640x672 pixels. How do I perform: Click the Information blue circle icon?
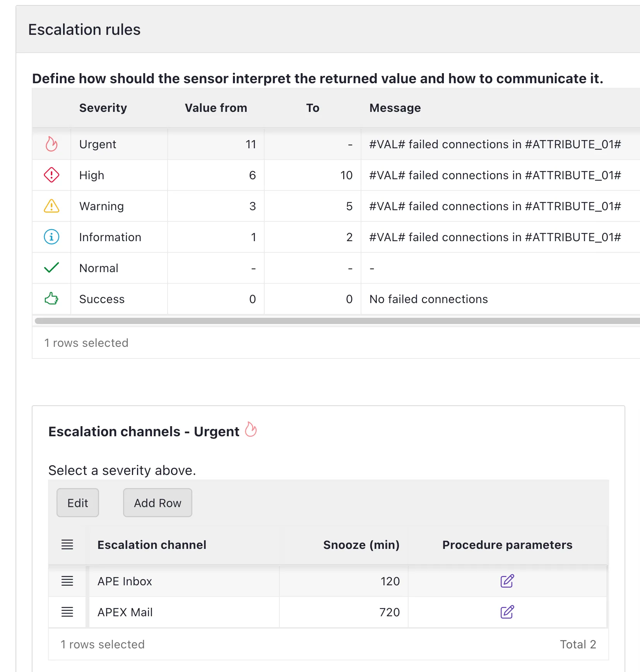(x=51, y=237)
